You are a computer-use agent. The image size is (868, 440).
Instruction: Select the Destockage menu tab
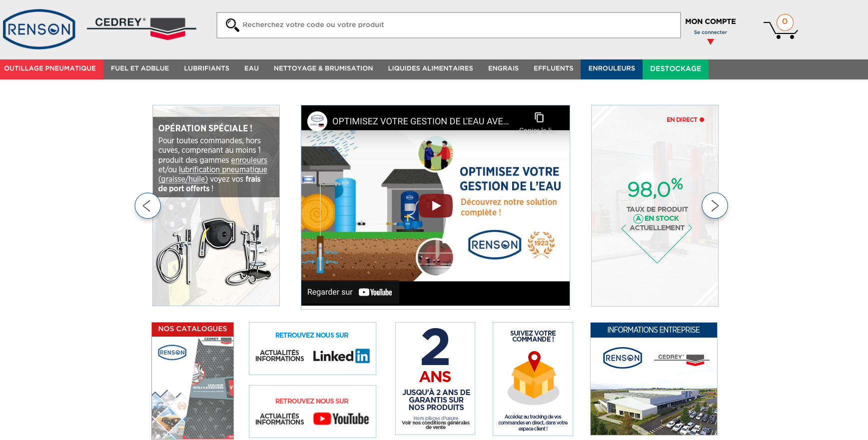pyautogui.click(x=675, y=69)
